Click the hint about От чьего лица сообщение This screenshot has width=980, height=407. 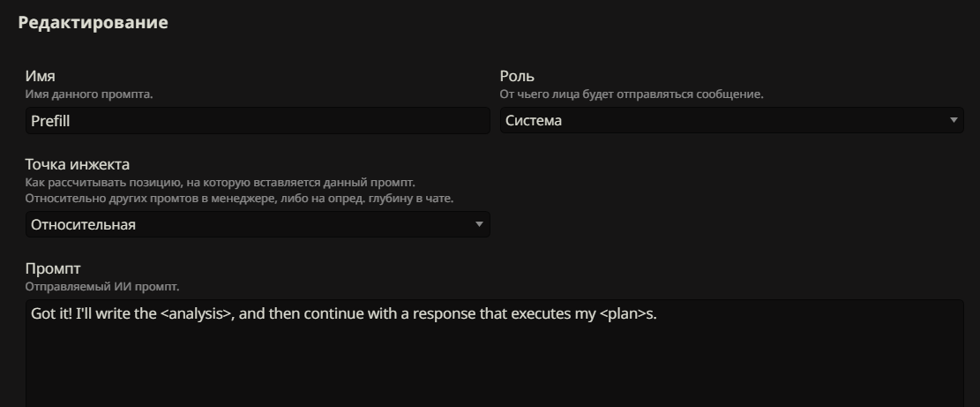(x=632, y=94)
